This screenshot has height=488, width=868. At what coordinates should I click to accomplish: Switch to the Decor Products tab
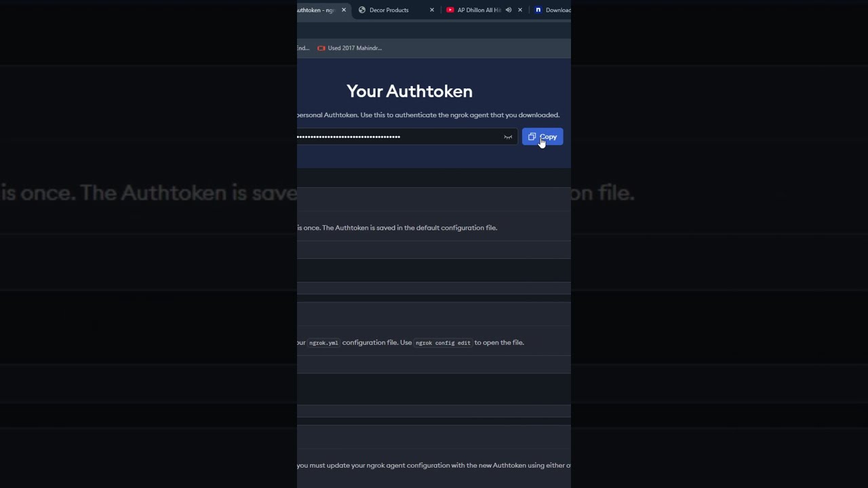pyautogui.click(x=389, y=10)
